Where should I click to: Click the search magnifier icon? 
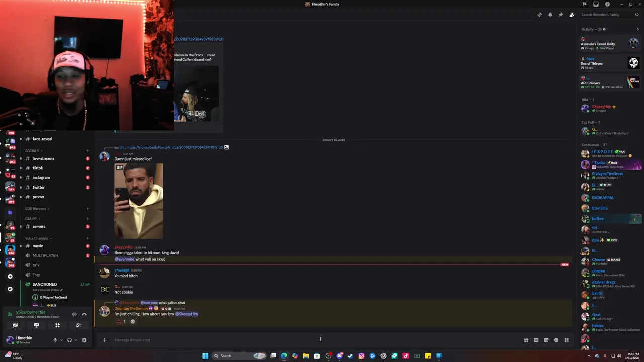637,15
